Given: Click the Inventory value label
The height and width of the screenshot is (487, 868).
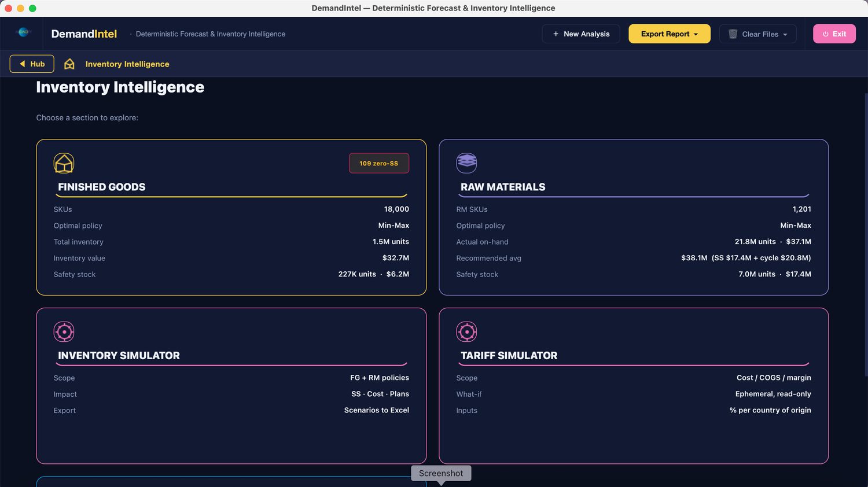Looking at the screenshot, I should pyautogui.click(x=79, y=258).
